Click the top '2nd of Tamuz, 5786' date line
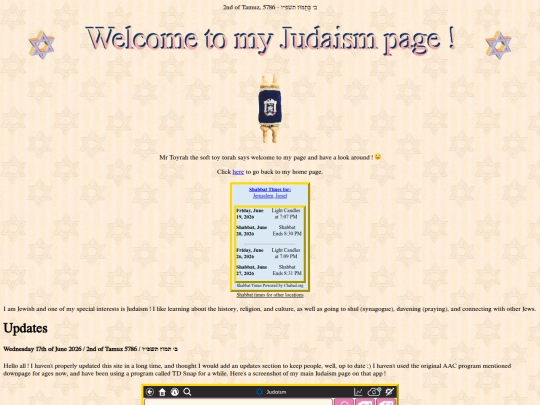The height and width of the screenshot is (405, 540). [x=270, y=7]
